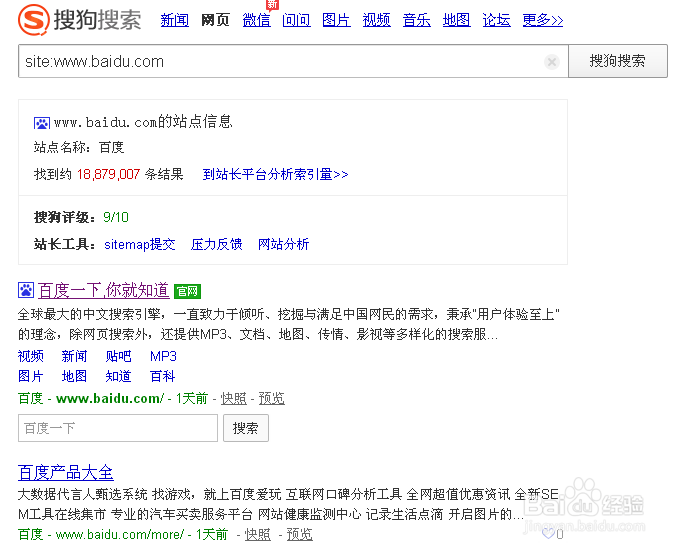
Task: Open 预览 for the www.baidu.com/ result
Action: click(272, 398)
